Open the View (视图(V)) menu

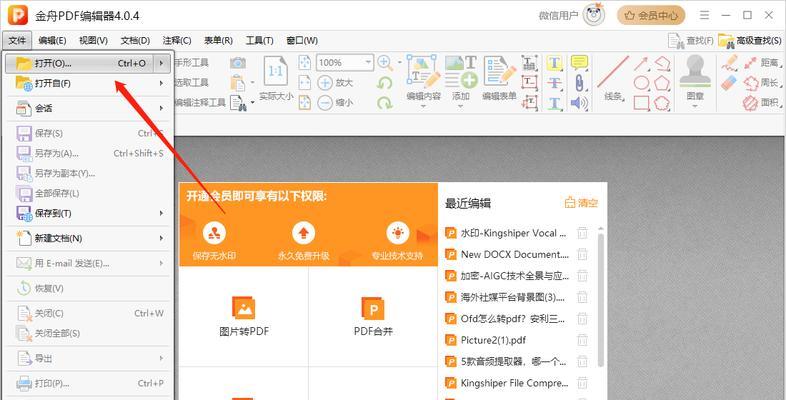[93, 41]
